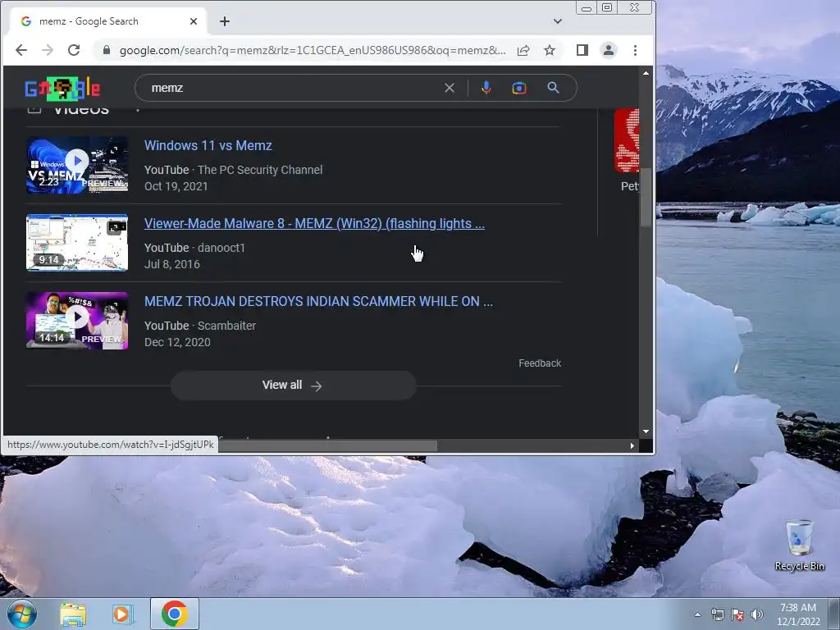Click the Feedback link
840x630 pixels.
click(x=540, y=363)
